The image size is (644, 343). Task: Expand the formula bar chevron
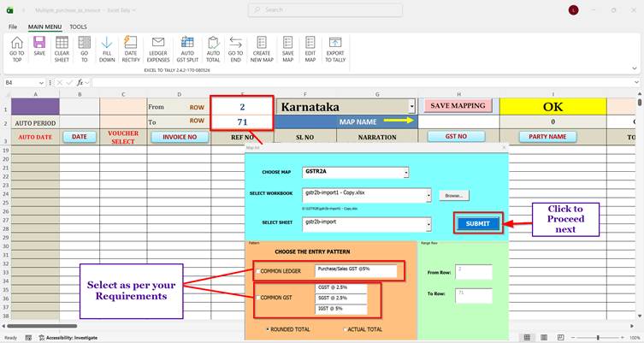(636, 83)
